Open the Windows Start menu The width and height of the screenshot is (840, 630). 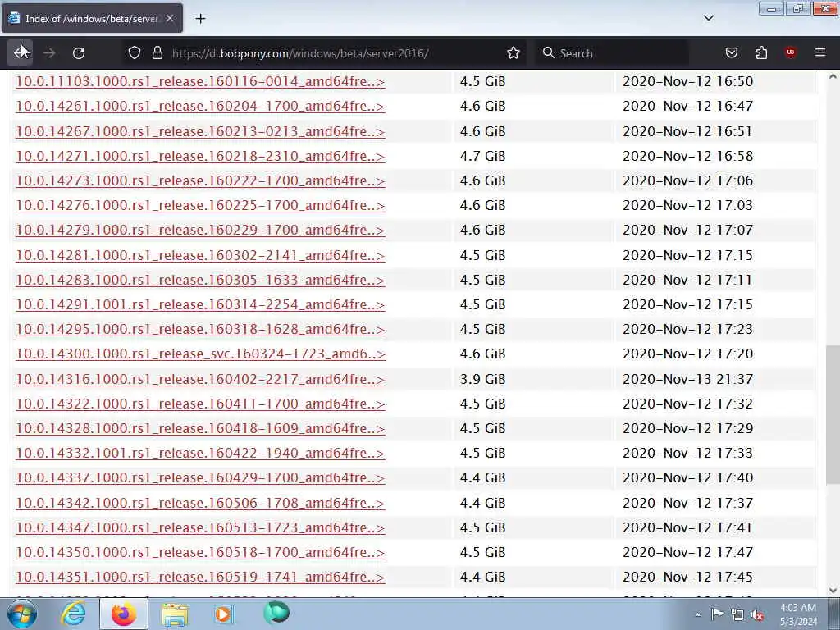22,614
